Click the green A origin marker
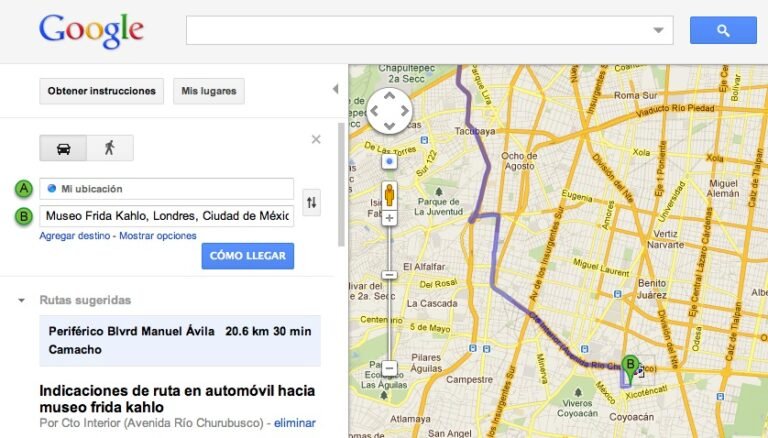 point(24,189)
